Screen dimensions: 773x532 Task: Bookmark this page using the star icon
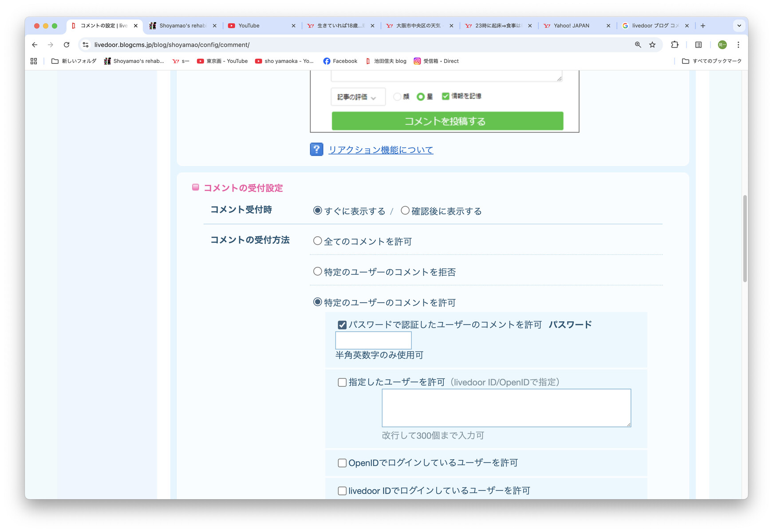point(652,45)
